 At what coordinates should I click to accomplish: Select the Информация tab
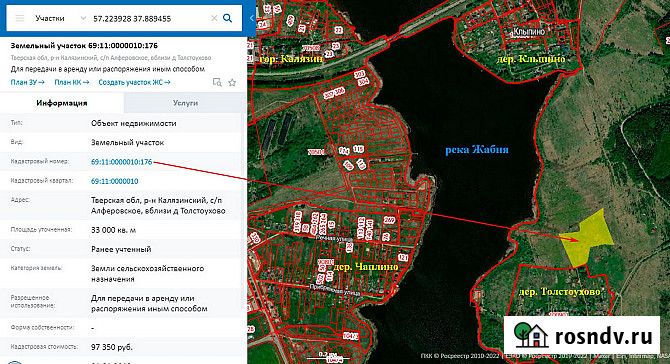(62, 103)
